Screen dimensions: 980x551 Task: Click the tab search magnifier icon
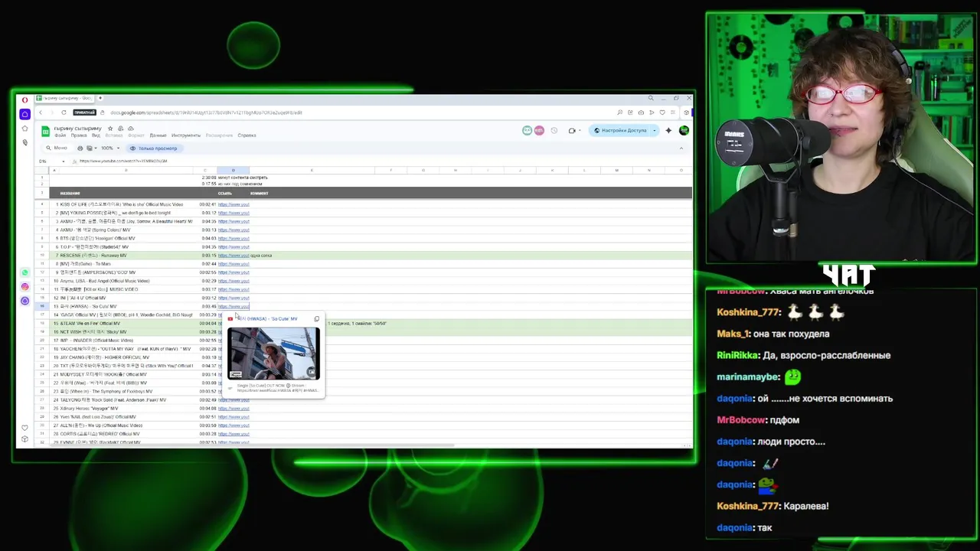point(651,98)
